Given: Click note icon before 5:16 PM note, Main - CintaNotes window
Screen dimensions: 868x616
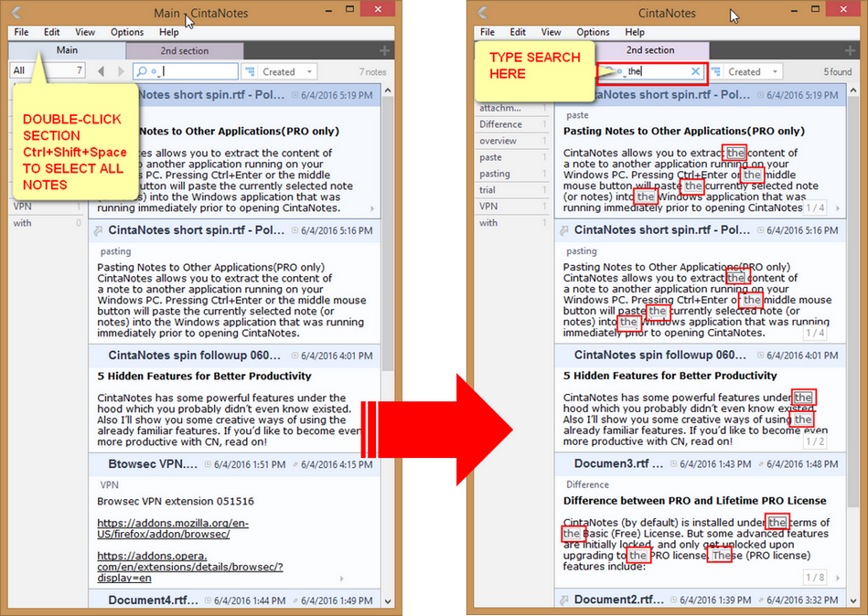Looking at the screenshot, I should [98, 230].
